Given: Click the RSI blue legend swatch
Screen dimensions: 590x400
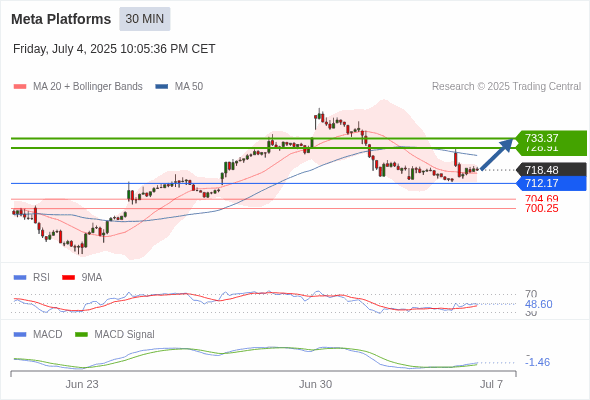Looking at the screenshot, I should tap(20, 278).
